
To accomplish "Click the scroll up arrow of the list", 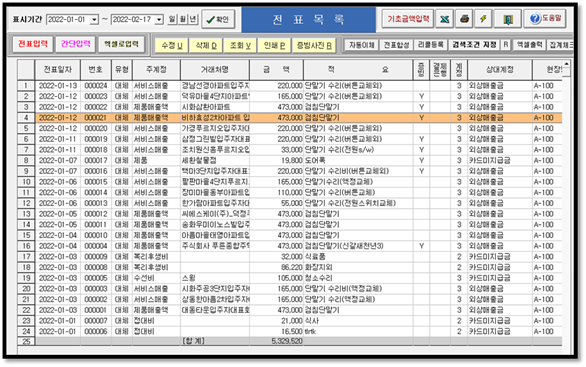I will [x=567, y=64].
